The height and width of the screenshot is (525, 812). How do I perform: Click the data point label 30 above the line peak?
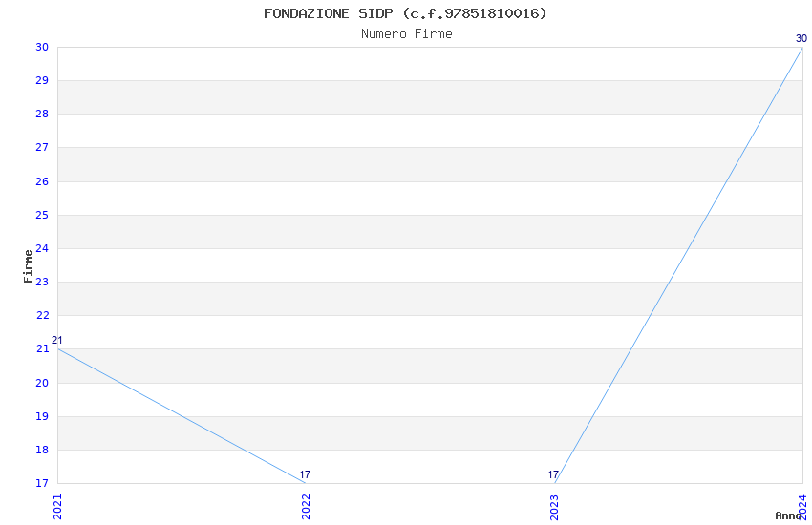801,39
